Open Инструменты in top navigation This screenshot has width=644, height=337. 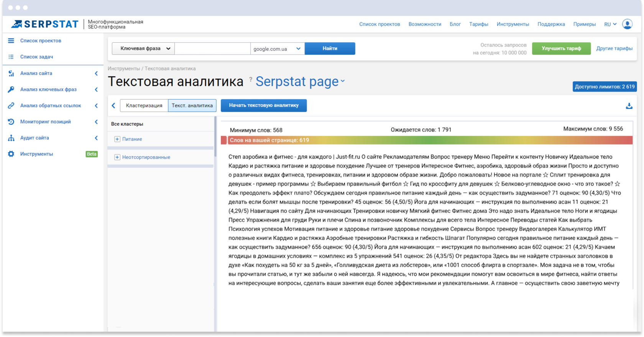513,24
